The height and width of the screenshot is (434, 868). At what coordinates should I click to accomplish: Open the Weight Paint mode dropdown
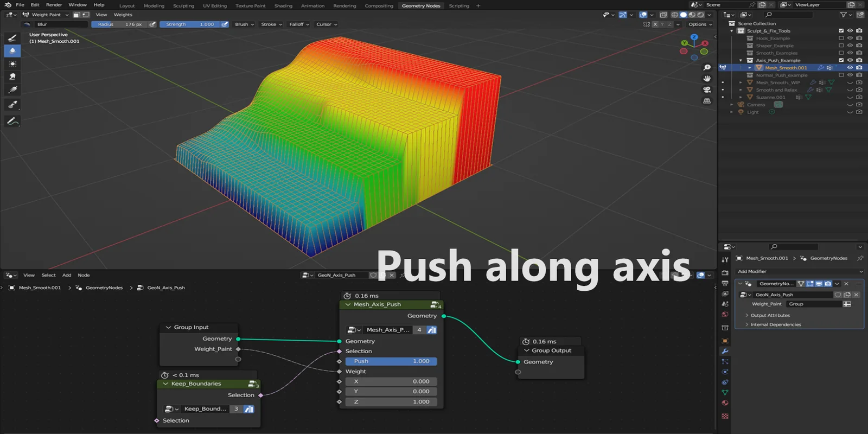point(46,15)
